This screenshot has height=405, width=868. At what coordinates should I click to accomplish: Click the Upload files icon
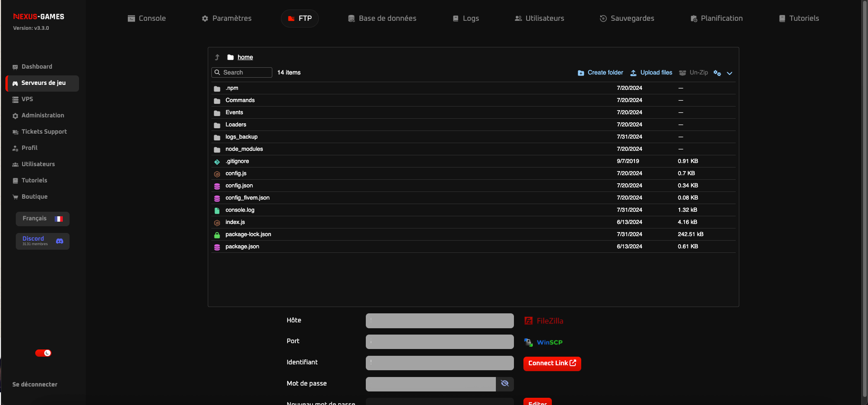[x=633, y=73]
